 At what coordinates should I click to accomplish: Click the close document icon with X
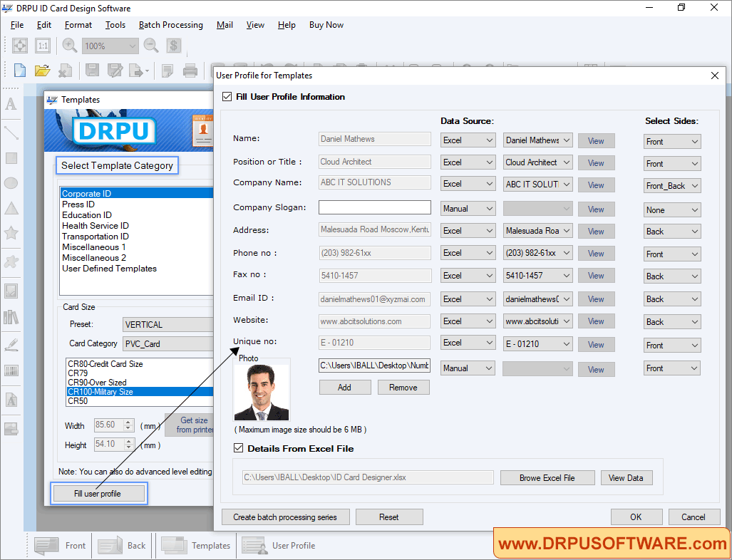click(65, 71)
